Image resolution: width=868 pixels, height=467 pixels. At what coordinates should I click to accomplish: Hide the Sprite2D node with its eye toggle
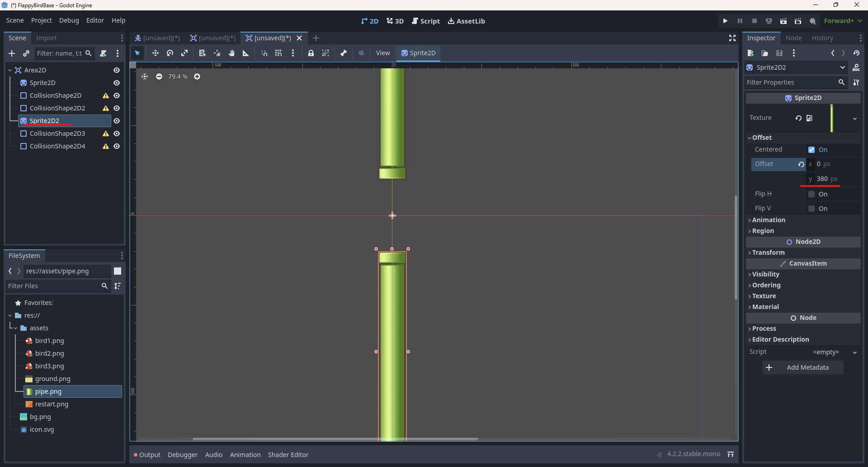(x=117, y=83)
